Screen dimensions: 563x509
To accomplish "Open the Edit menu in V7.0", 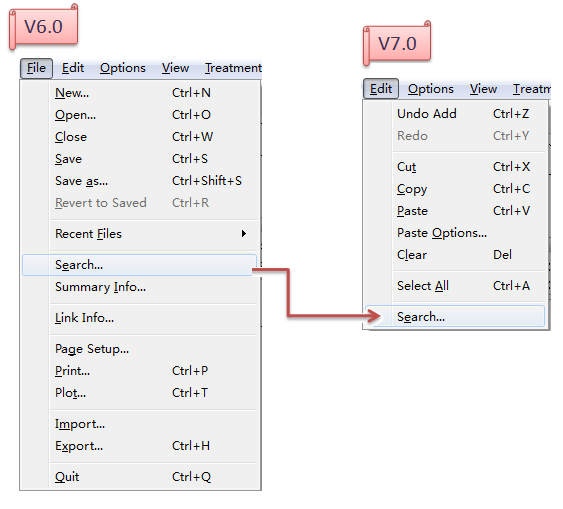I will coord(381,89).
